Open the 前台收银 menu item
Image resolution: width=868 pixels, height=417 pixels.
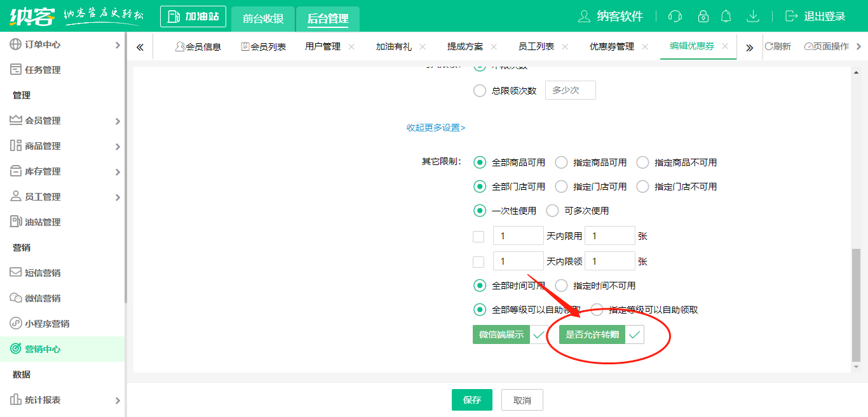264,19
